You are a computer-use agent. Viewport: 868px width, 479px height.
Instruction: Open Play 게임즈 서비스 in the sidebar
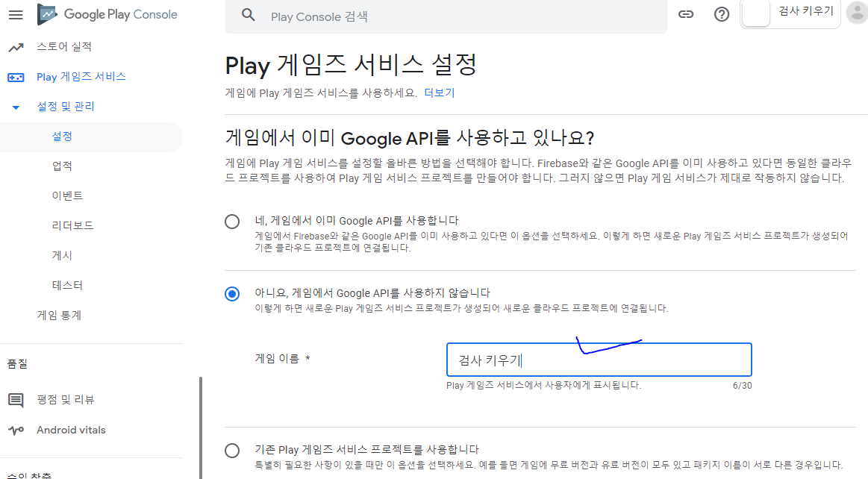[81, 76]
